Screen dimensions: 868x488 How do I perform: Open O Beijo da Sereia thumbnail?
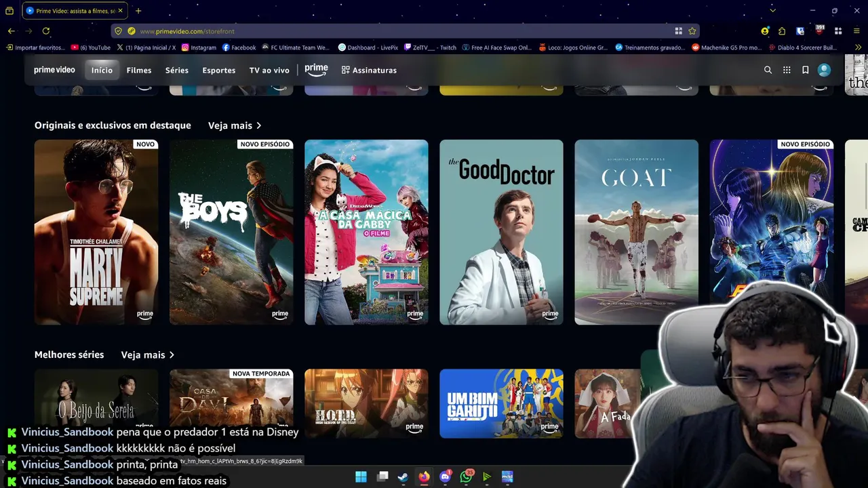(96, 403)
